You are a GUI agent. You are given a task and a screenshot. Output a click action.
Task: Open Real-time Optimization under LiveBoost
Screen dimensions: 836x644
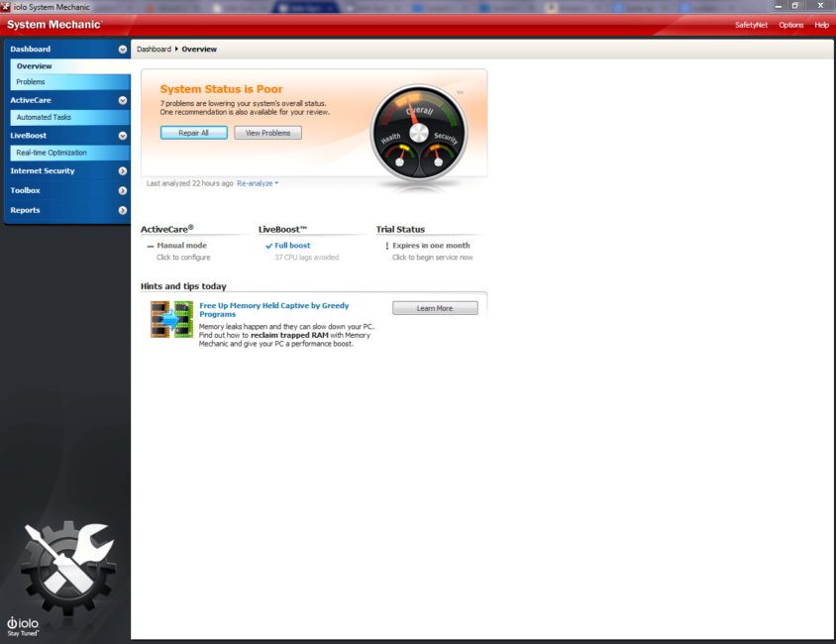pos(52,153)
